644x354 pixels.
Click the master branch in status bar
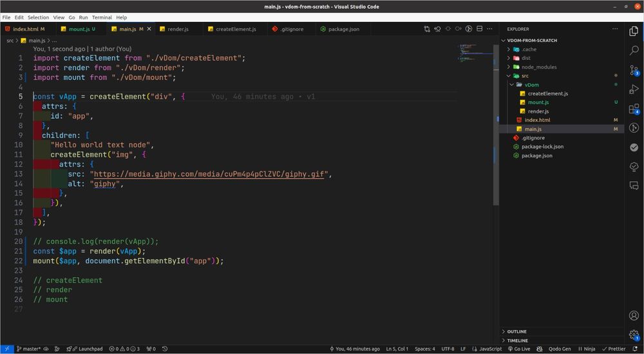pos(28,349)
